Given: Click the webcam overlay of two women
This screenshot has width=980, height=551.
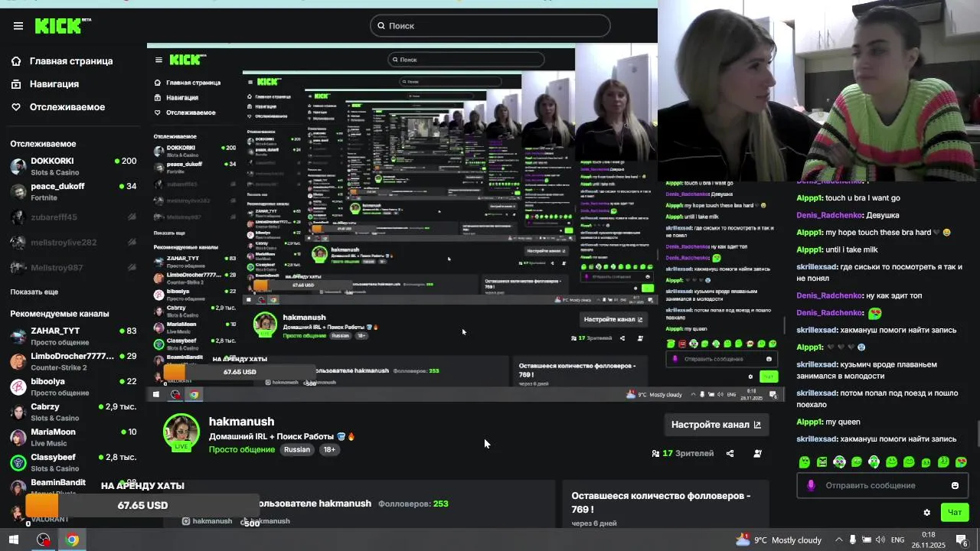Looking at the screenshot, I should [x=818, y=90].
